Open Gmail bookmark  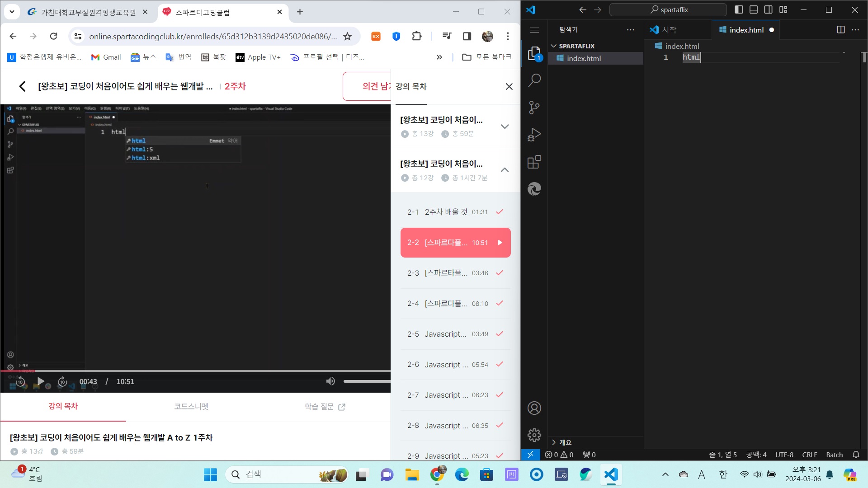106,57
